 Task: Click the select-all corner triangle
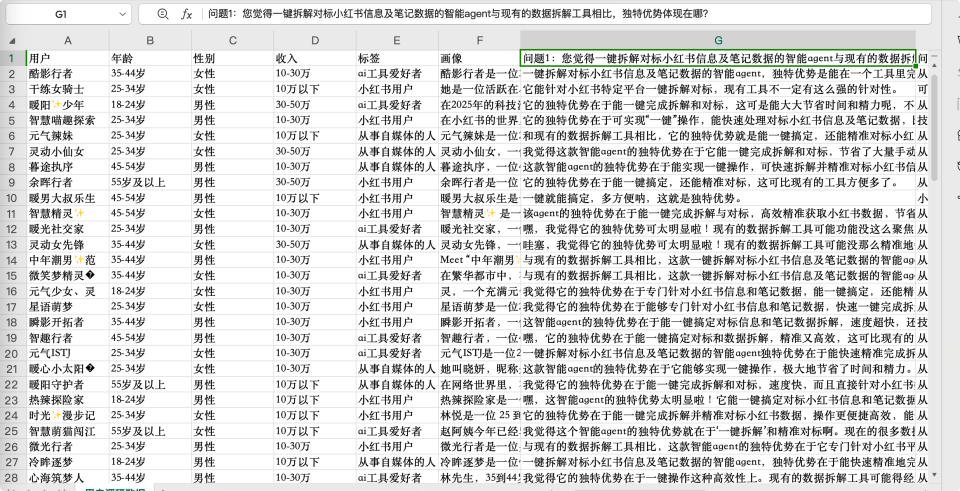12,41
